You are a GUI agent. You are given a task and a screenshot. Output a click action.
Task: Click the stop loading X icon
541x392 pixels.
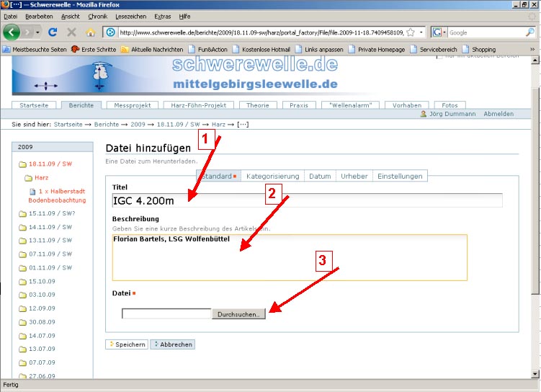click(71, 32)
